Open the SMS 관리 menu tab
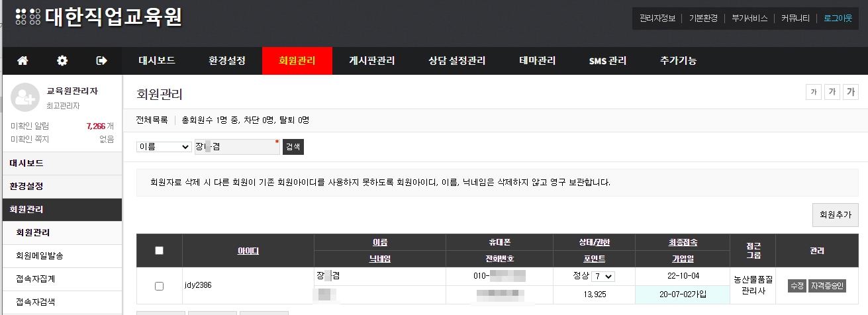 [607, 61]
